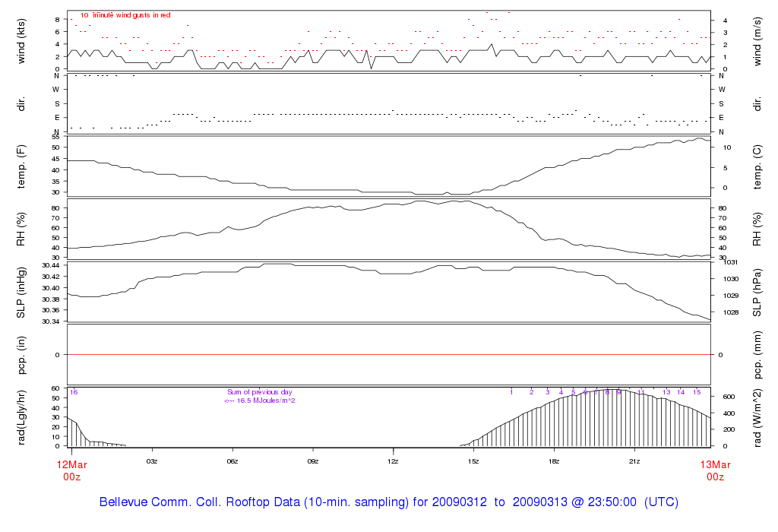
Task: Select the 12z time axis tick label
Action: tap(393, 461)
